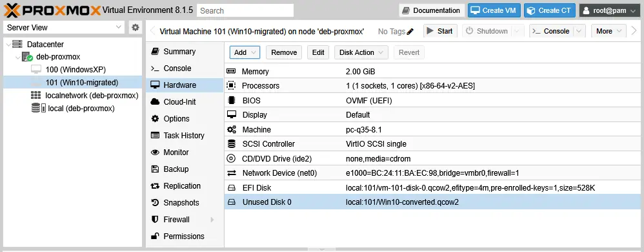Click the Proxmox logo

point(52,10)
